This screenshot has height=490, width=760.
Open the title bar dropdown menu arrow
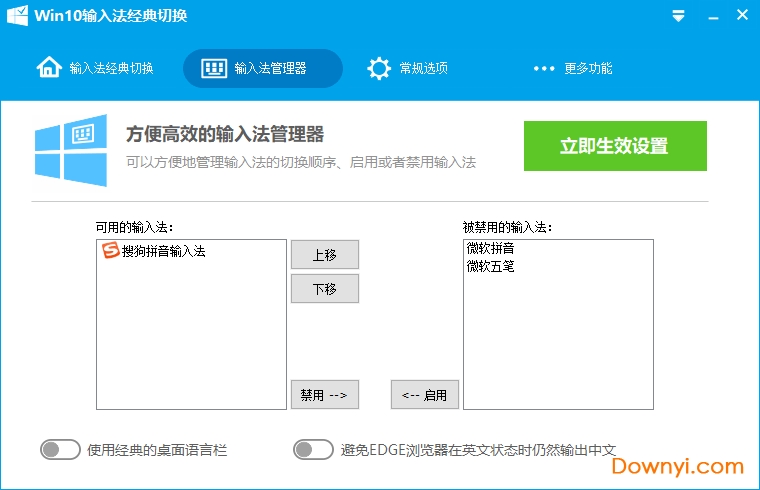679,16
